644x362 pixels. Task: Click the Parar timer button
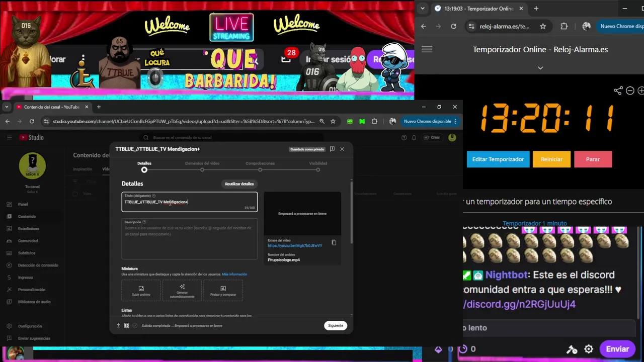pos(593,159)
